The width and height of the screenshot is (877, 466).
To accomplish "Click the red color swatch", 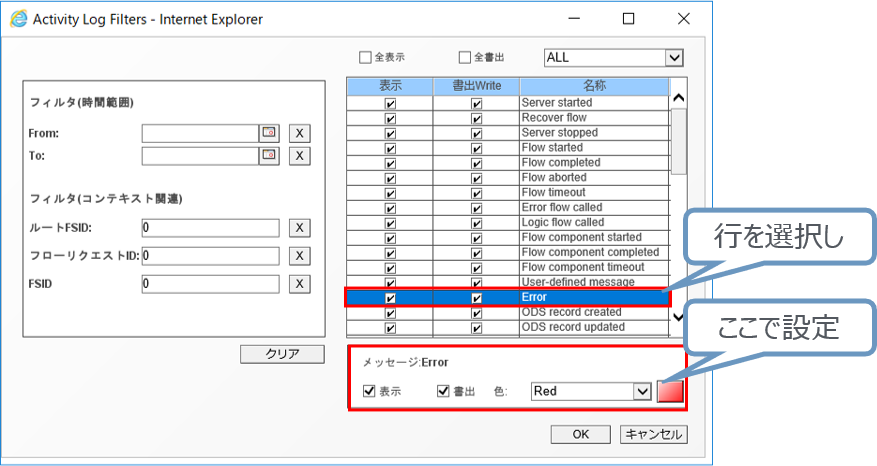I will 671,391.
